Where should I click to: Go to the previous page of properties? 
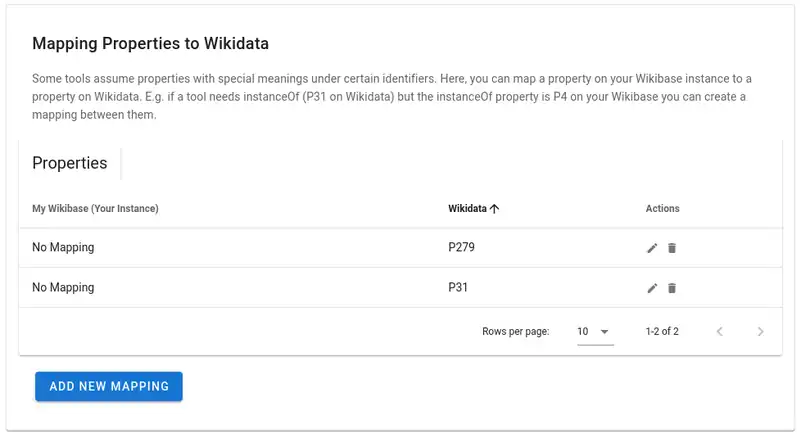point(719,332)
